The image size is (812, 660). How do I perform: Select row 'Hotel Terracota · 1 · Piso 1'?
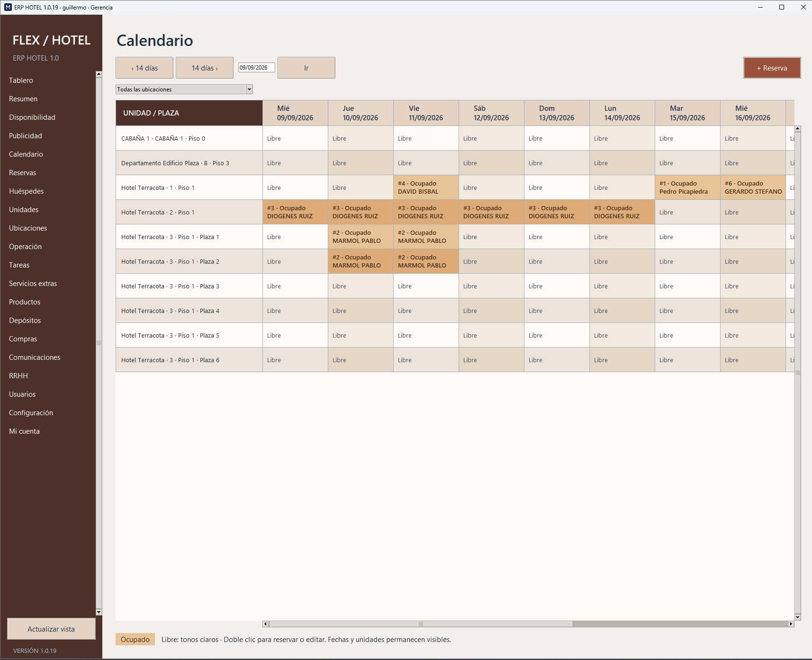(189, 187)
